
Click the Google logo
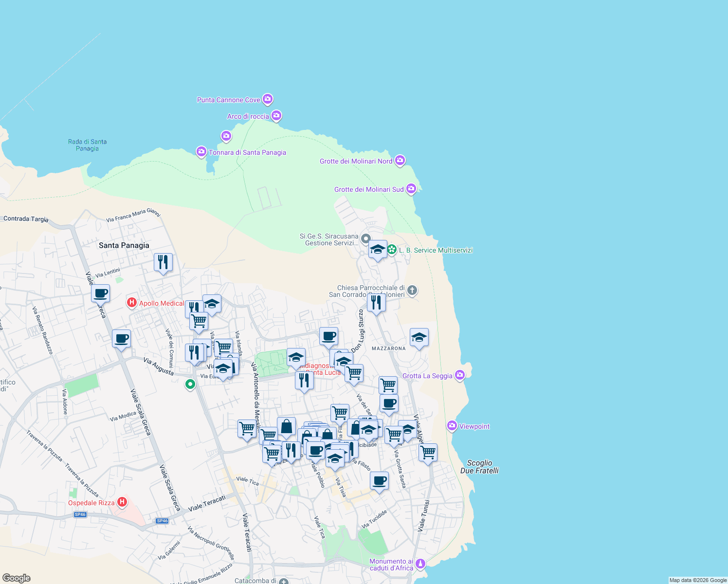(17, 579)
